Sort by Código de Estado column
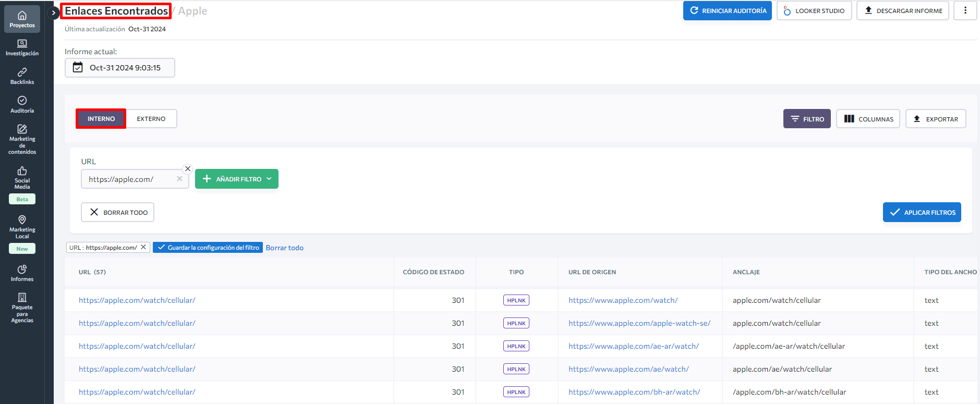 click(433, 272)
